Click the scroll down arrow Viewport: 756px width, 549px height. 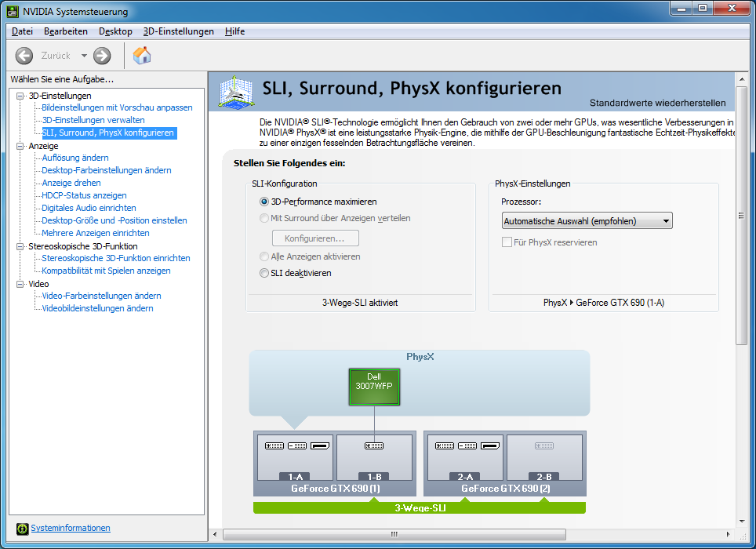click(x=742, y=521)
